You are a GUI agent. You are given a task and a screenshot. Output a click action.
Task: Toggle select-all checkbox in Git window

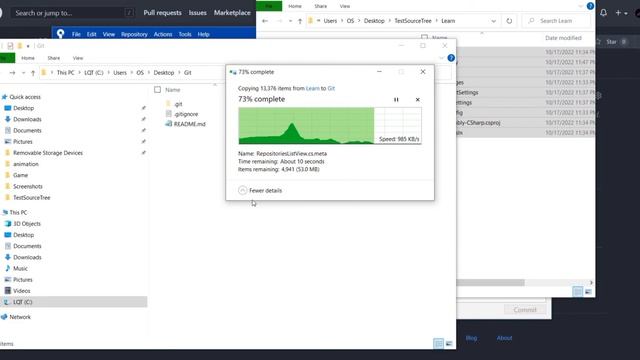158,89
